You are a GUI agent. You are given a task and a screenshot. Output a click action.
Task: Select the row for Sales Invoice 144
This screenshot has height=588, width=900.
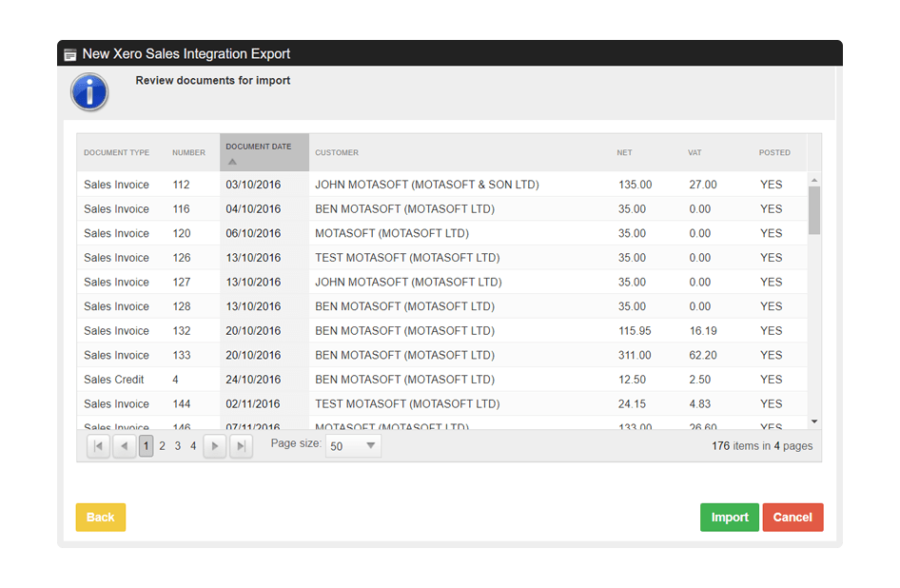click(442, 404)
